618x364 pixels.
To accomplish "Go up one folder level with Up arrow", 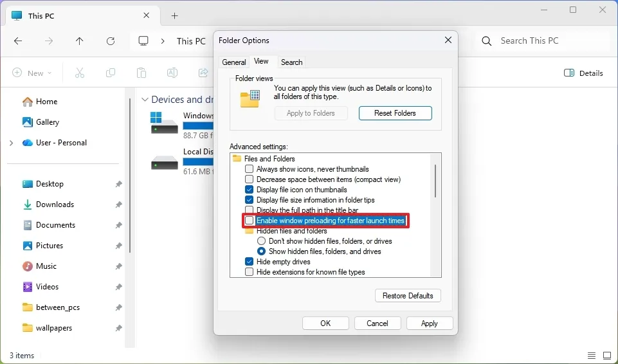I will point(80,41).
